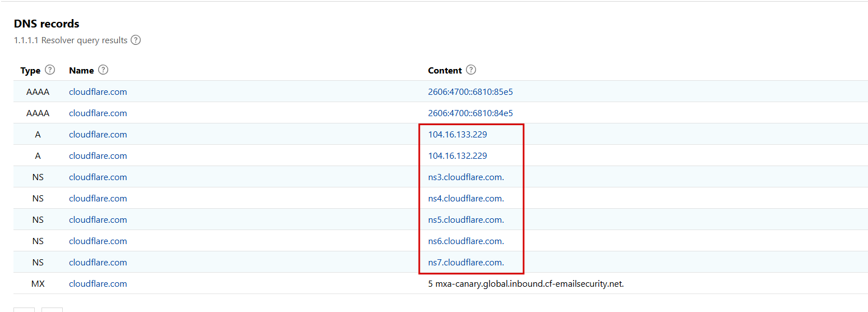Viewport: 868px width, 312px height.
Task: Open help icon next to Resolver query results
Action: (136, 40)
